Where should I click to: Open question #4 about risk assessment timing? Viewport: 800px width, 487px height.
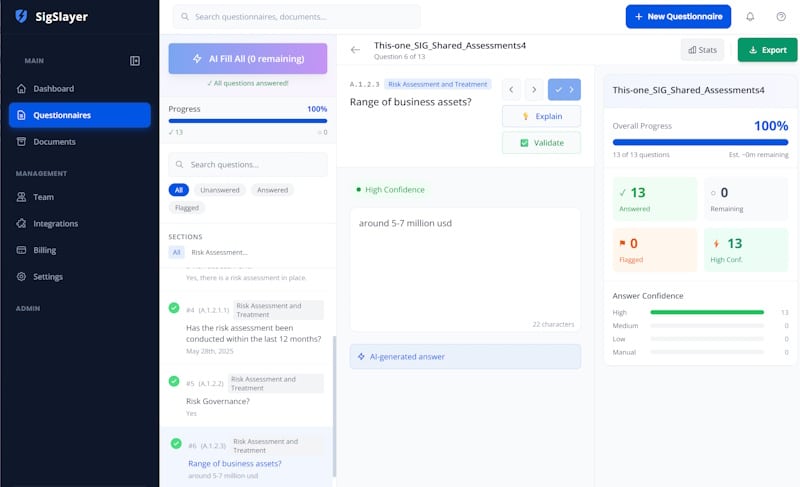pyautogui.click(x=248, y=328)
